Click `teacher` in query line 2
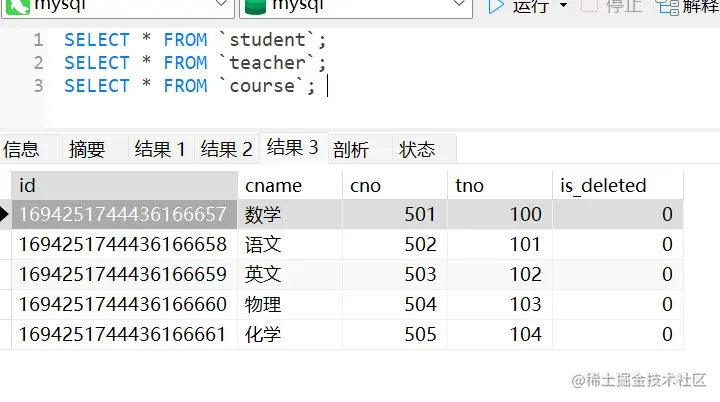The height and width of the screenshot is (402, 720). click(x=267, y=63)
